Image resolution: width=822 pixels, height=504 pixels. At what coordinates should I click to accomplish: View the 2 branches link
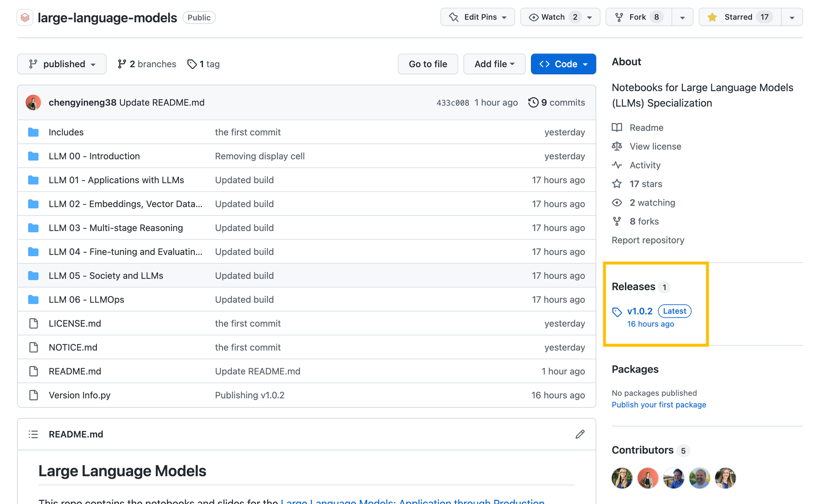coord(147,64)
